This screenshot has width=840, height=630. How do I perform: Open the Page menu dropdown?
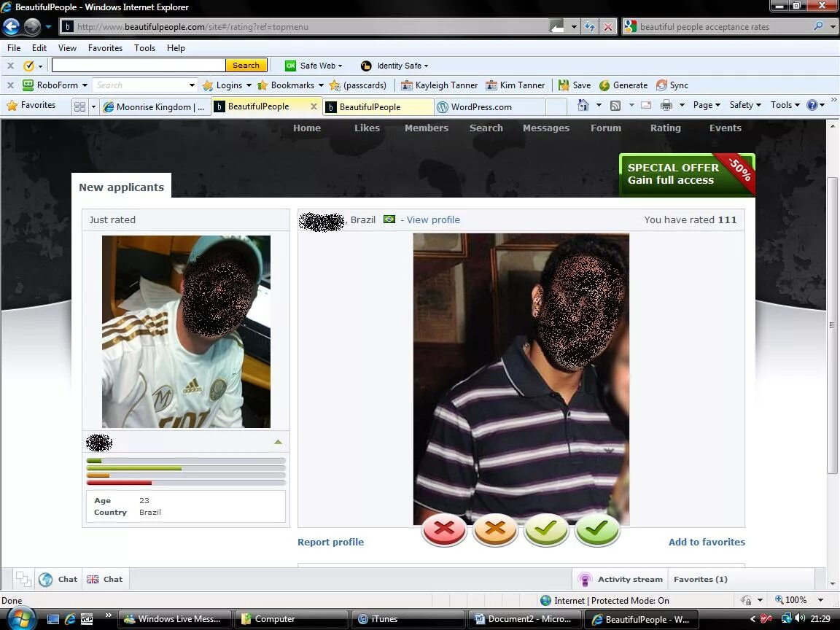click(707, 105)
